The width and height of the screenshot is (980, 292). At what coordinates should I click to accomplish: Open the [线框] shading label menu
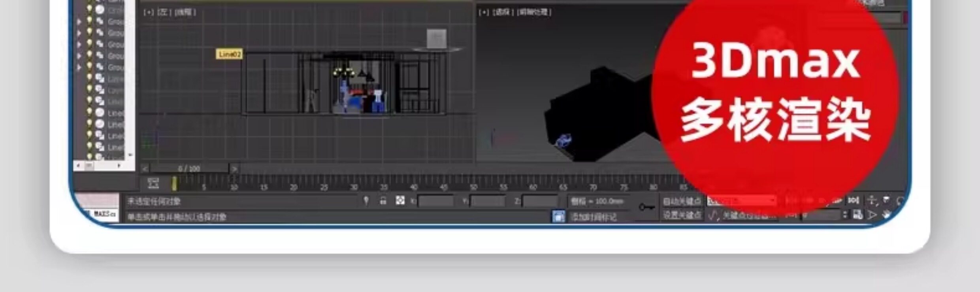(x=185, y=12)
